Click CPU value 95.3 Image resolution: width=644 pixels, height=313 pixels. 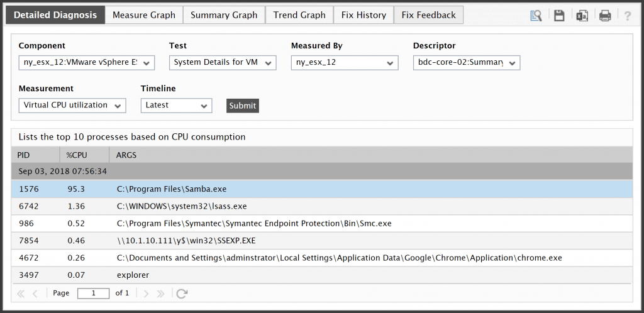tap(76, 189)
